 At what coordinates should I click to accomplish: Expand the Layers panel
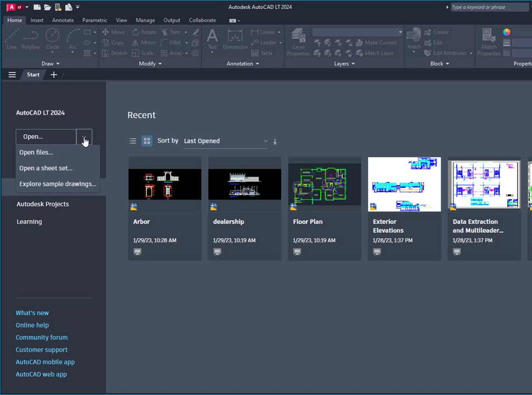[344, 64]
